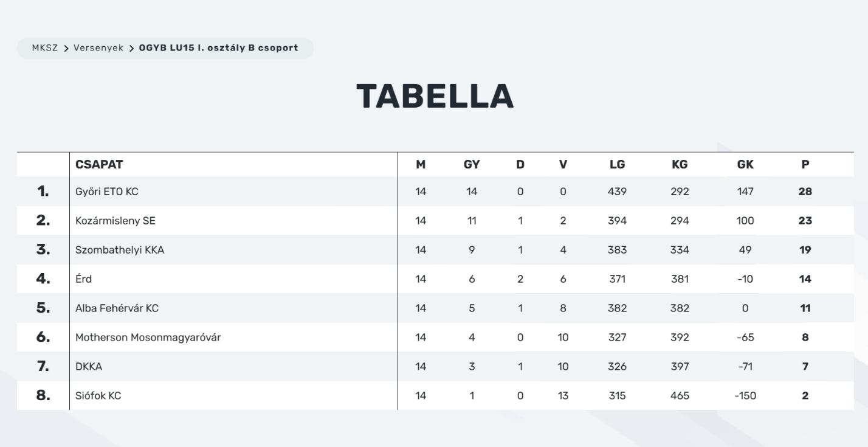This screenshot has width=868, height=447.
Task: Click the LG goals scored header
Action: tap(617, 165)
